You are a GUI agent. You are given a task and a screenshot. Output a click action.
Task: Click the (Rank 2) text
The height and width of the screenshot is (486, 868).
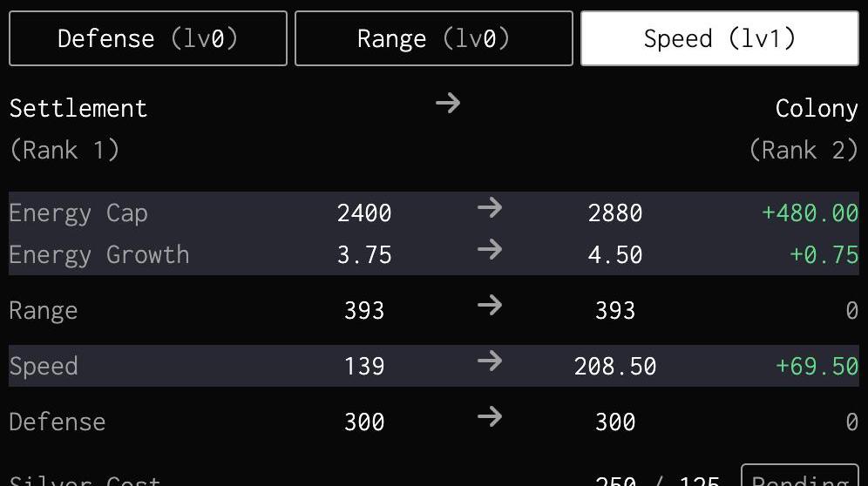[803, 150]
